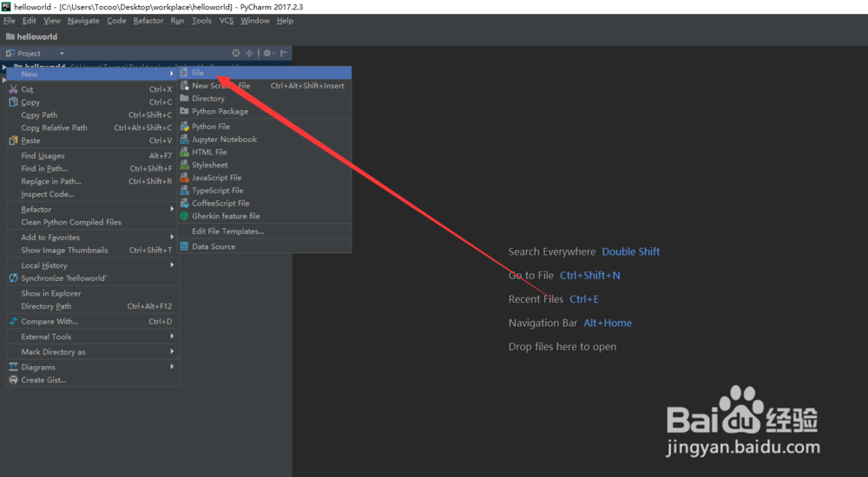Expand the New submenu arrow
Image resolution: width=868 pixels, height=477 pixels.
tap(172, 74)
